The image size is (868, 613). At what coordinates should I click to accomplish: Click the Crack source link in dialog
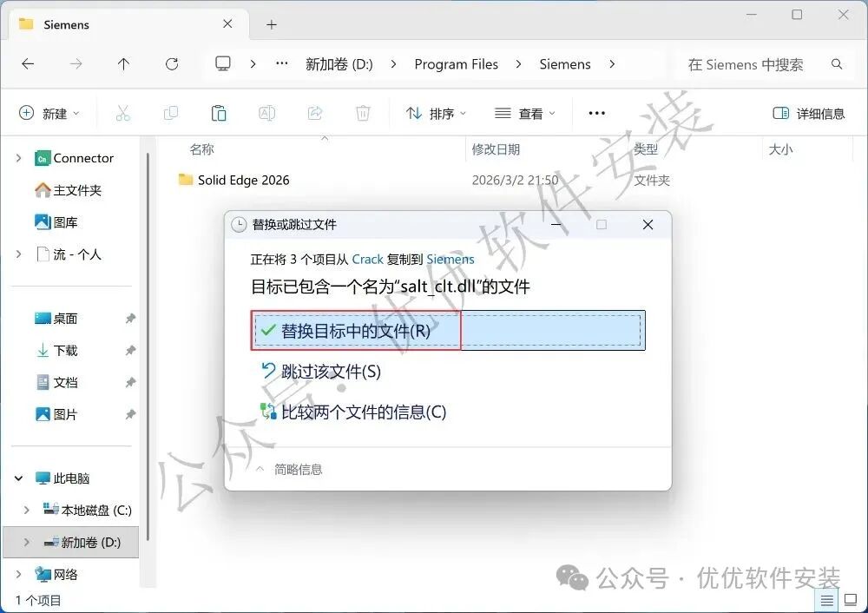pyautogui.click(x=367, y=259)
